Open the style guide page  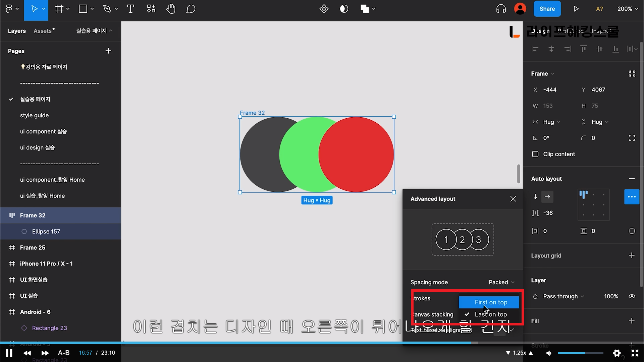34,115
